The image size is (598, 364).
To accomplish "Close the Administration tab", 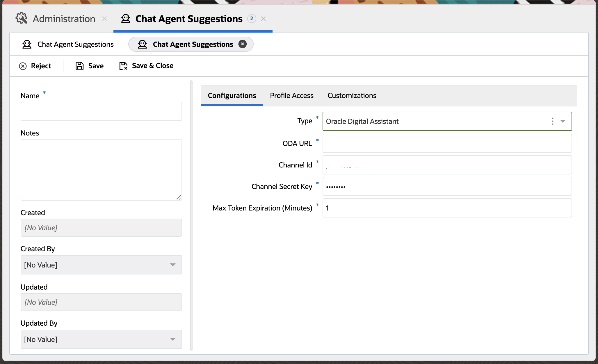I will (x=104, y=19).
